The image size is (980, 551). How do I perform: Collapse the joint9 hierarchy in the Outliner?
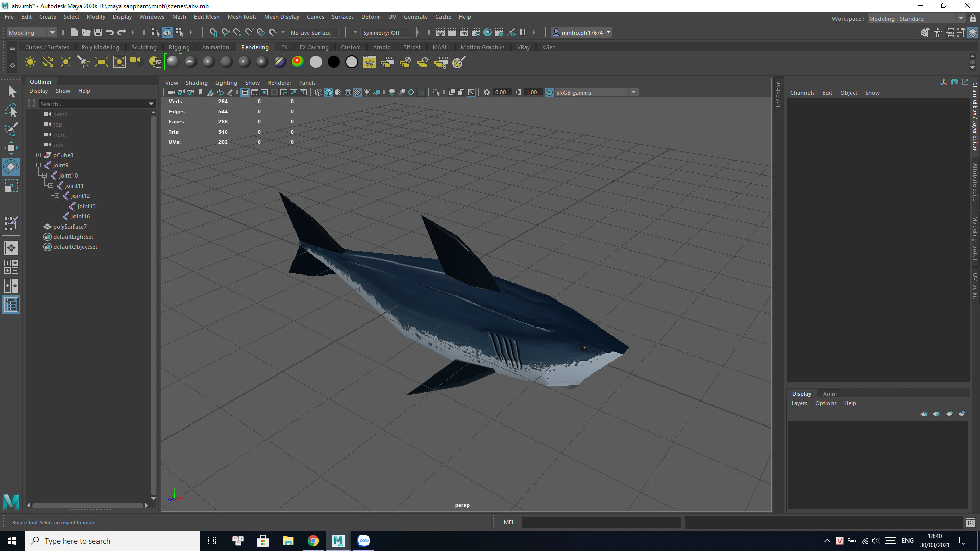pos(38,165)
